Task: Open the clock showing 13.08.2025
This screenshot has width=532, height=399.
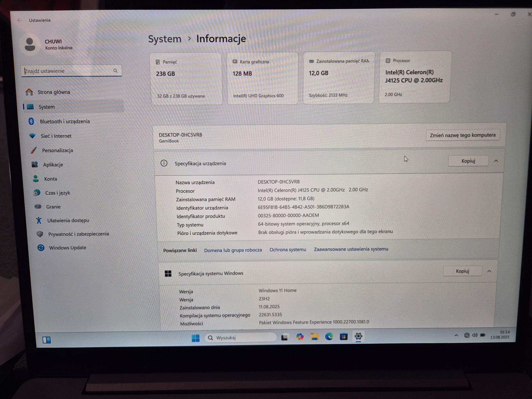Action: (500, 335)
